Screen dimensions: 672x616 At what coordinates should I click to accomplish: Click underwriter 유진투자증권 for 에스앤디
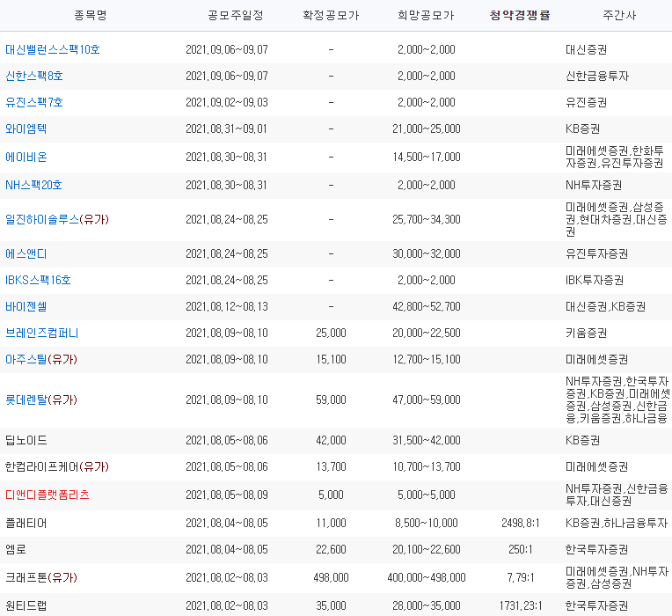pyautogui.click(x=596, y=254)
